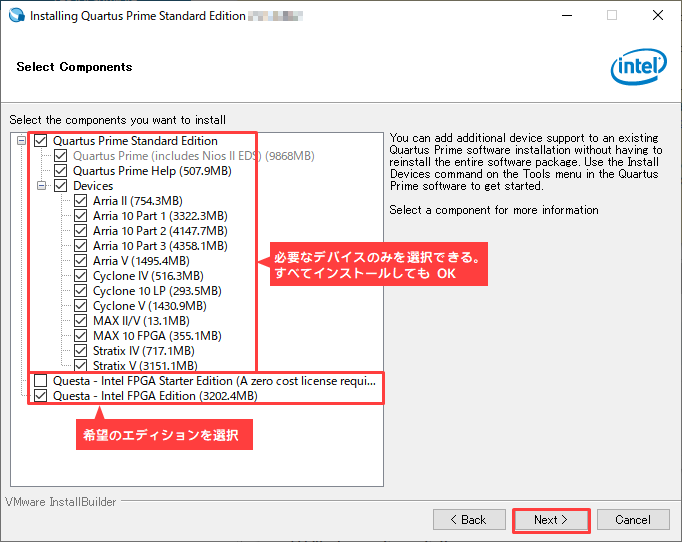Image resolution: width=682 pixels, height=542 pixels.
Task: Toggle the Quartus Prime (includes Nios II EDS) checkbox
Action: click(60, 156)
